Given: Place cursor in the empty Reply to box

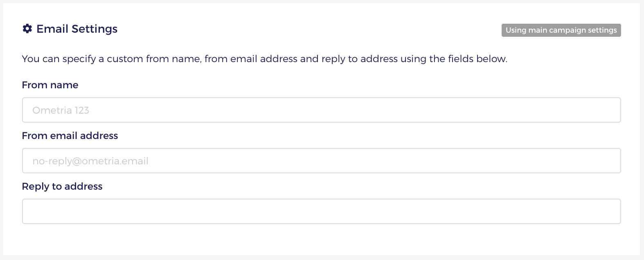Looking at the screenshot, I should tap(322, 211).
